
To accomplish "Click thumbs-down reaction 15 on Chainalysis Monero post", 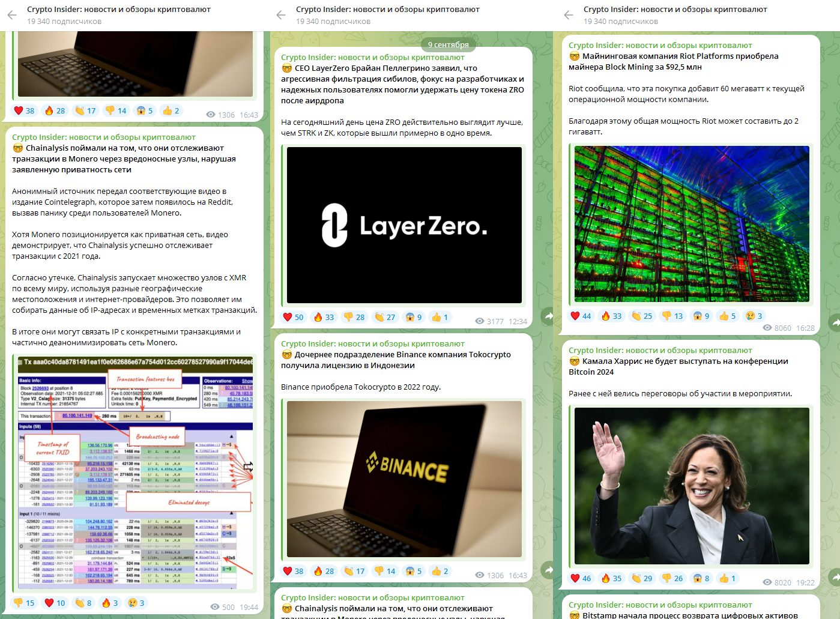I will tap(25, 603).
